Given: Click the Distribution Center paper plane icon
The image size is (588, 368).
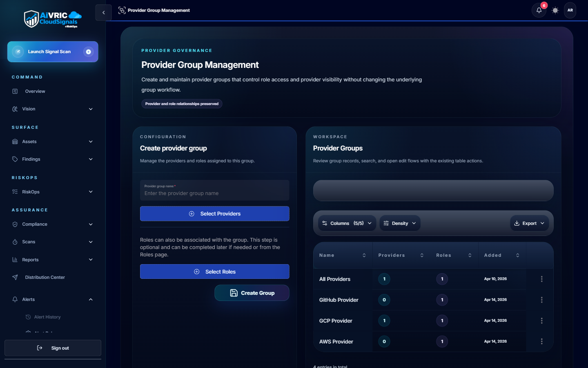Looking at the screenshot, I should pyautogui.click(x=15, y=277).
